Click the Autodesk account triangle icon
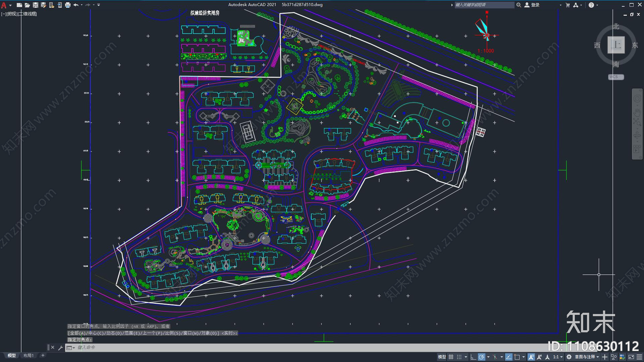Screen dimensions: 644x362 point(576,5)
